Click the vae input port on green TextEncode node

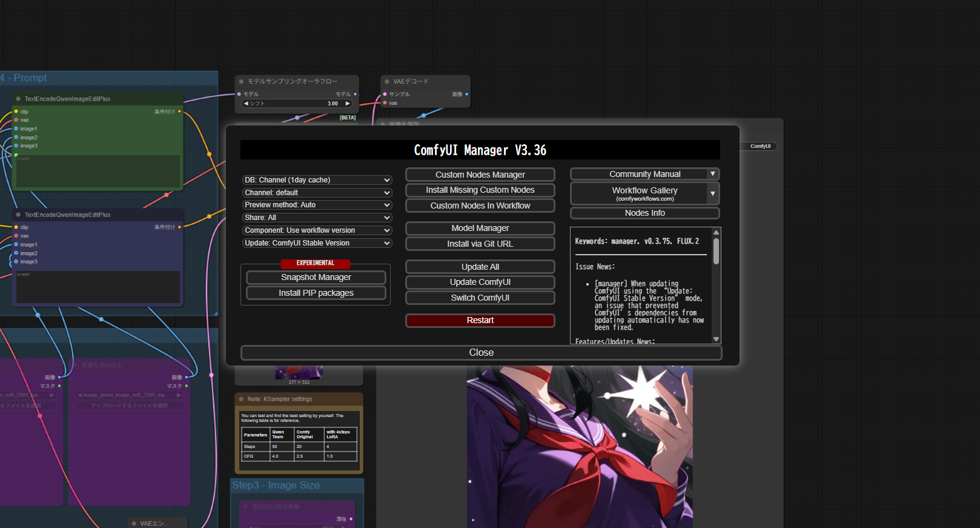[16, 120]
